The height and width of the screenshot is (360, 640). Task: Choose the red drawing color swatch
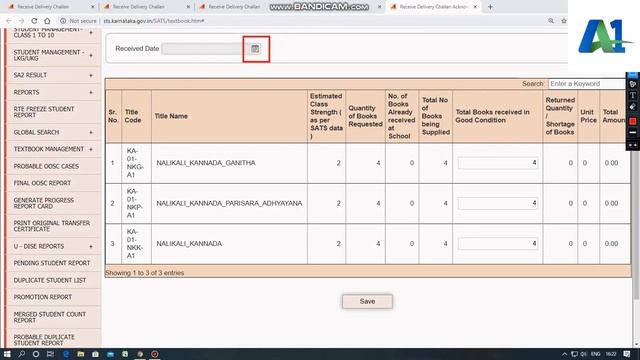tap(633, 121)
